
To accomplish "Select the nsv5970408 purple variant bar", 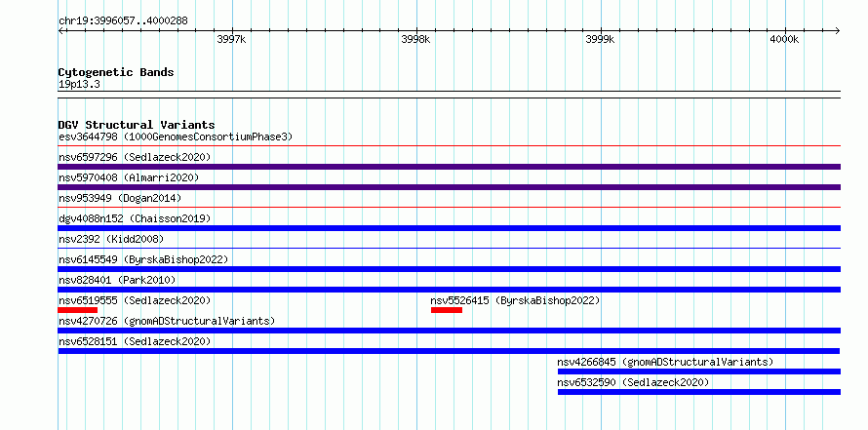I will (x=449, y=187).
